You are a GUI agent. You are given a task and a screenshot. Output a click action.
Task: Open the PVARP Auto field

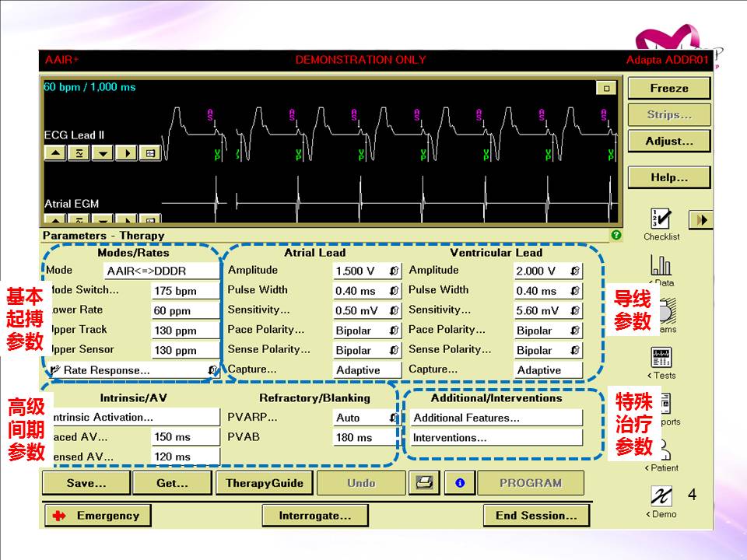tap(366, 418)
